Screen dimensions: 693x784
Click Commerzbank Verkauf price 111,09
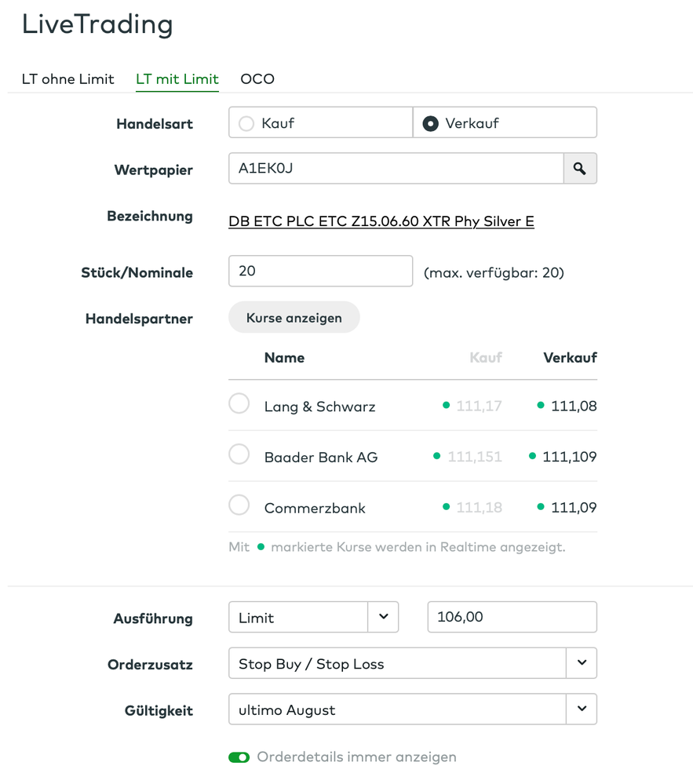574,508
